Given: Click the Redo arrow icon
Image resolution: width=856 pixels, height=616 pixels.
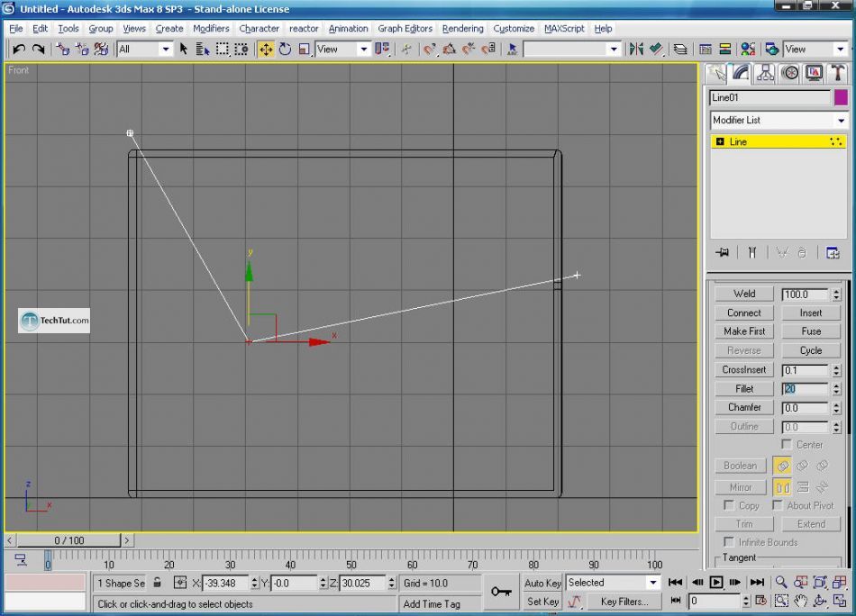Looking at the screenshot, I should [38, 50].
